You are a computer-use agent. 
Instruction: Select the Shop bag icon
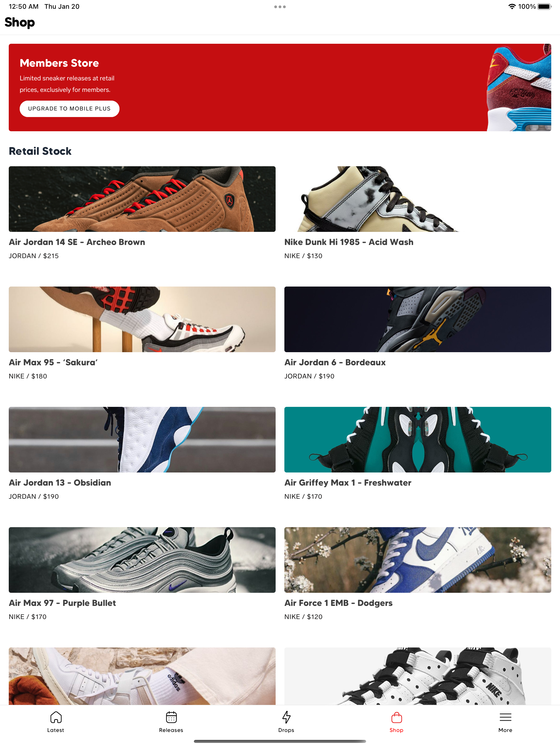pyautogui.click(x=396, y=717)
